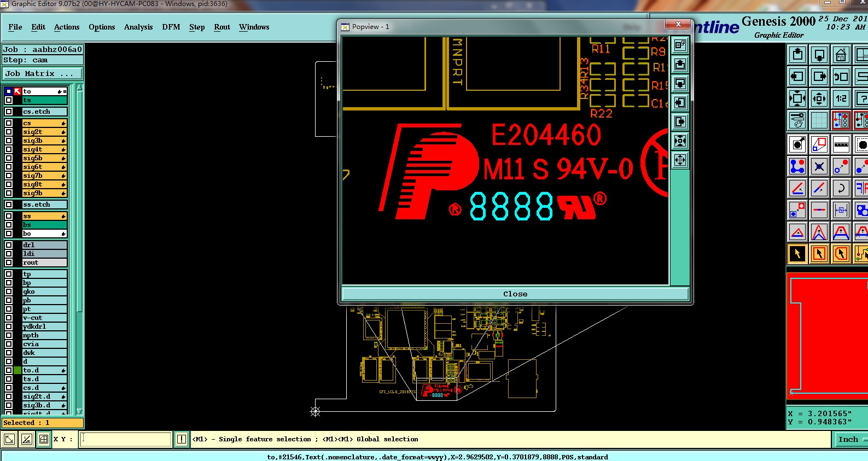Toggle the checkbox for layer gko

[9, 291]
